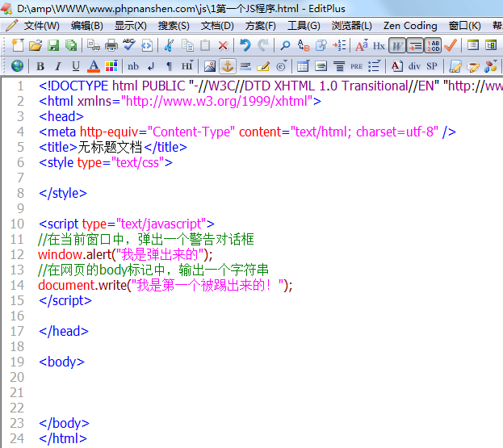Viewport: 503px width, 448px height.
Task: Toggle the Hx hex viewer
Action: pos(379,46)
